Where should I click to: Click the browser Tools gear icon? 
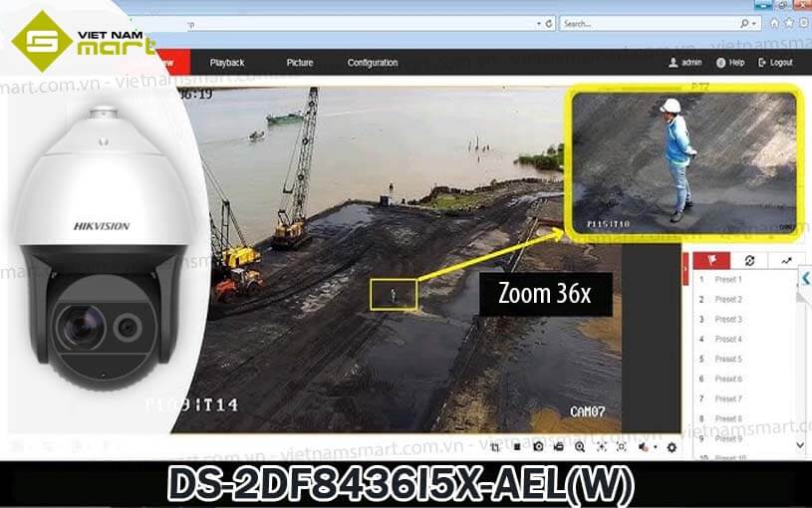[x=804, y=23]
